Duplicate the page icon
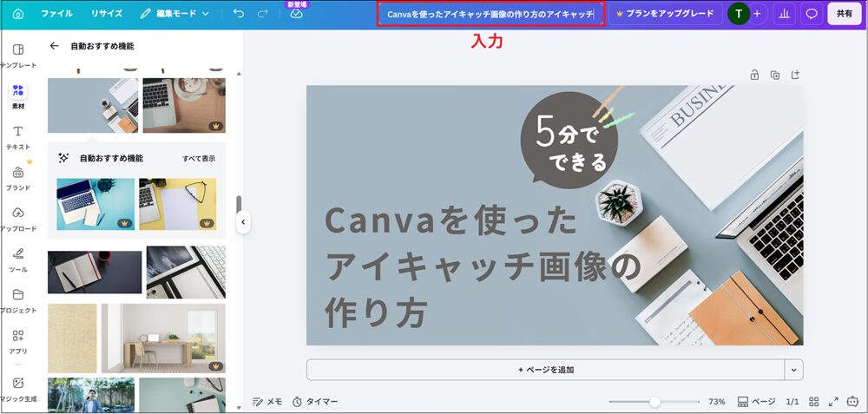This screenshot has width=868, height=414. tap(775, 75)
